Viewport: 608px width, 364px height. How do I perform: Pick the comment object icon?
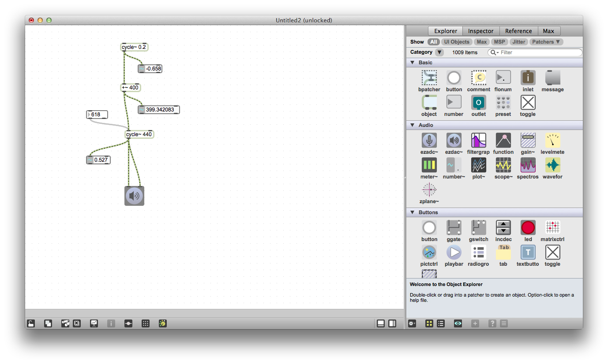point(478,78)
